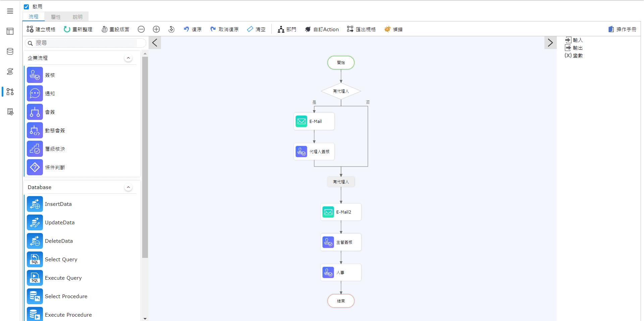Open 自訂Action in the toolbar
The width and height of the screenshot is (644, 321).
point(322,29)
